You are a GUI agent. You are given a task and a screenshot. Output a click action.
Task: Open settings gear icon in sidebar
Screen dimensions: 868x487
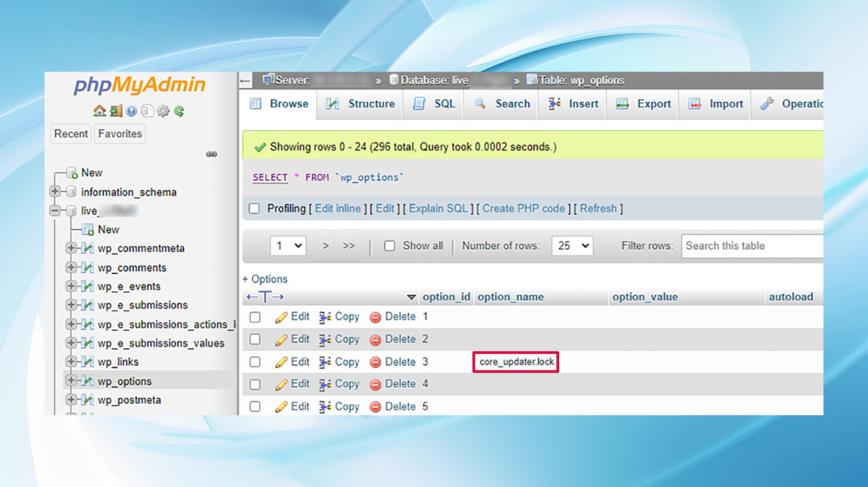[163, 111]
